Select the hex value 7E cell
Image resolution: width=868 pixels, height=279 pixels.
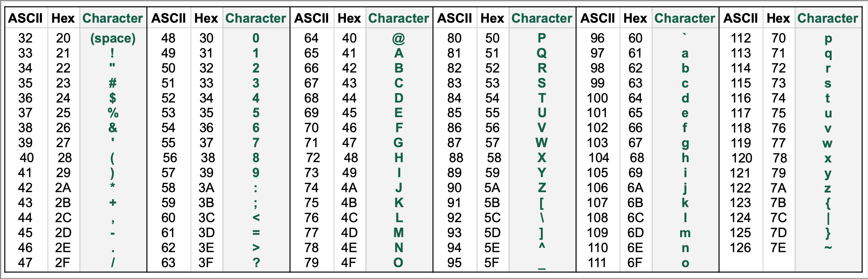pos(778,248)
